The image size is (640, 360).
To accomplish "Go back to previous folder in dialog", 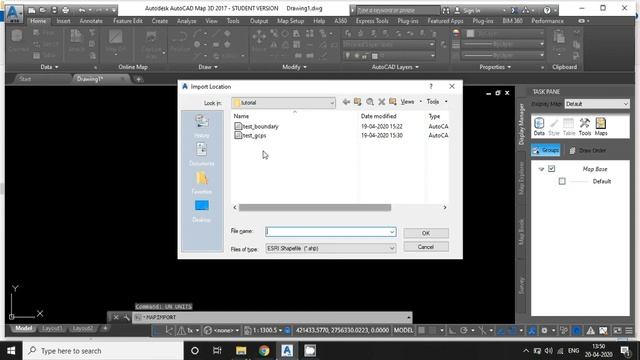I will 346,102.
